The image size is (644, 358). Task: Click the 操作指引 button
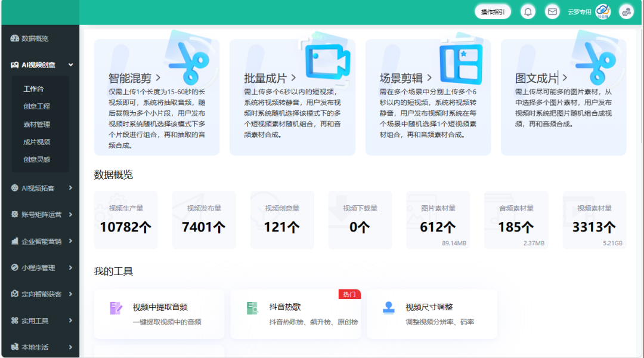(493, 12)
